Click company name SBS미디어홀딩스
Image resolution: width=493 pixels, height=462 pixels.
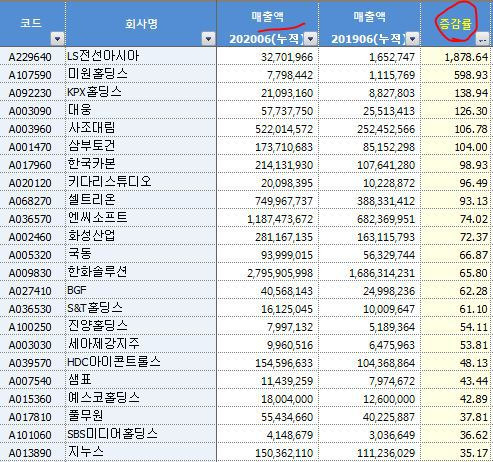(x=113, y=433)
